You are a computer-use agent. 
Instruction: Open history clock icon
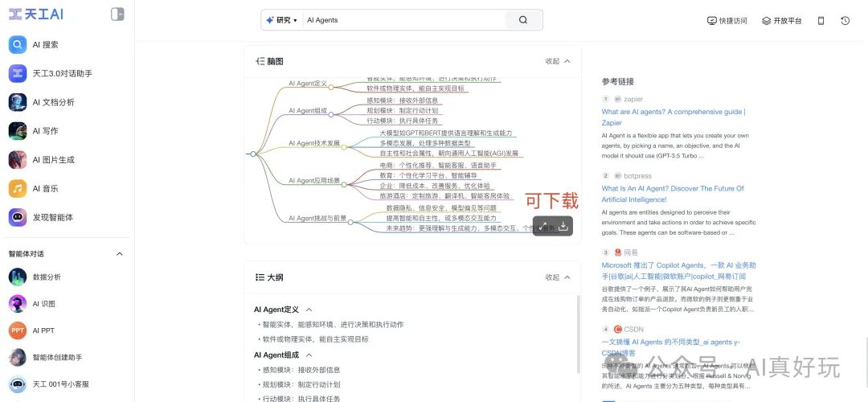845,20
